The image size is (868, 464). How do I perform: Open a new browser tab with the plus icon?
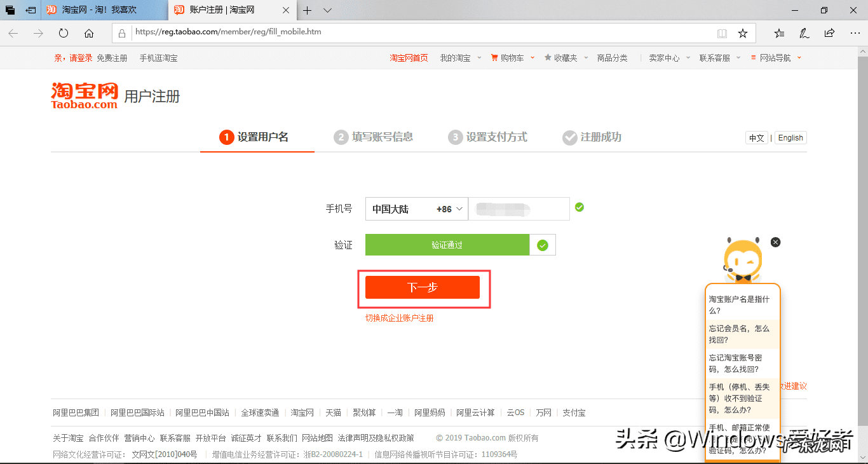[x=308, y=10]
